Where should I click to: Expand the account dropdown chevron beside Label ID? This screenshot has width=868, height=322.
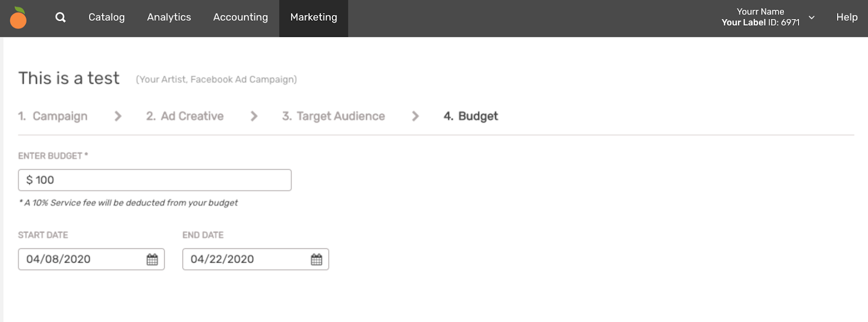pyautogui.click(x=812, y=17)
